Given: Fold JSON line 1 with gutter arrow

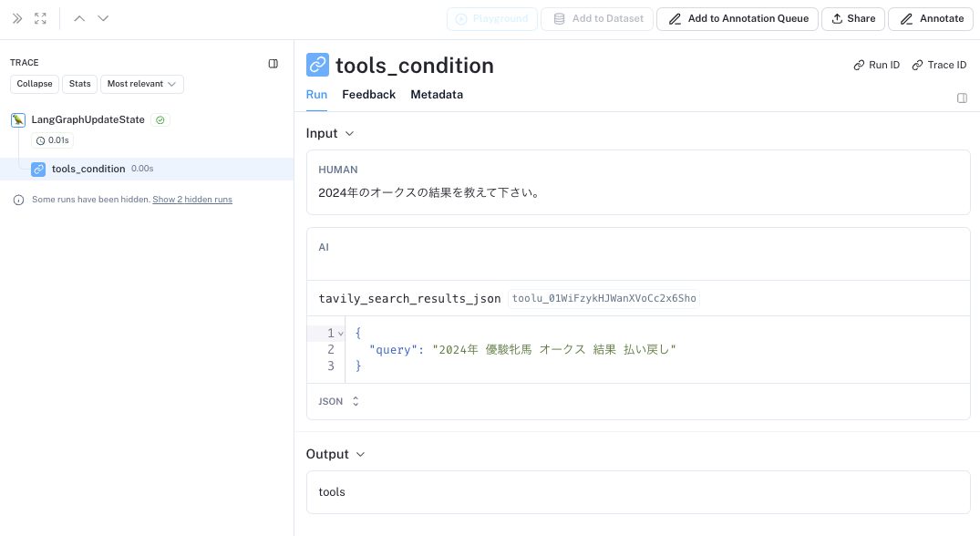Looking at the screenshot, I should pyautogui.click(x=341, y=334).
